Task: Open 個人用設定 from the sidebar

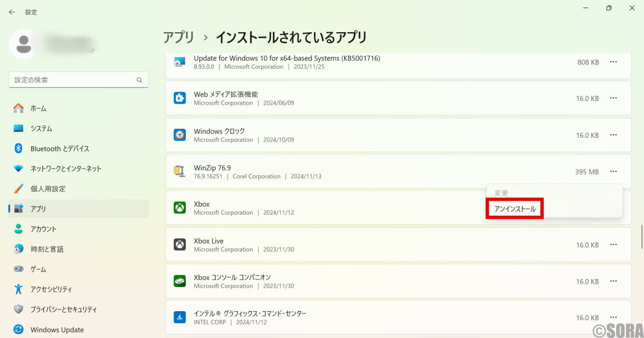Action: pyautogui.click(x=33, y=188)
